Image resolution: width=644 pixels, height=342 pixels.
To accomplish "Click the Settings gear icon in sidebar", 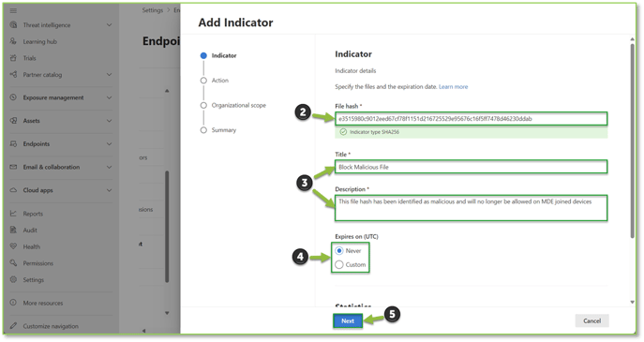I will [13, 279].
